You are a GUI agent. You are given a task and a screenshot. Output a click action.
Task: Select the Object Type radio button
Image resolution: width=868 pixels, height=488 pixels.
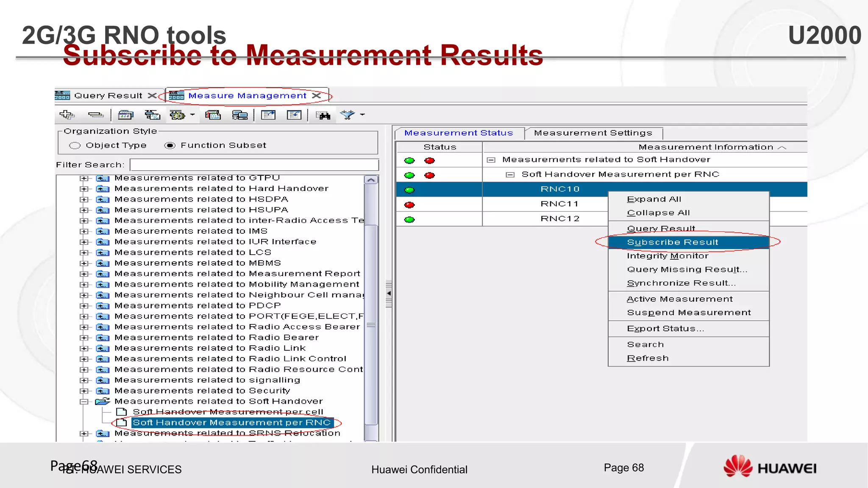tap(75, 145)
